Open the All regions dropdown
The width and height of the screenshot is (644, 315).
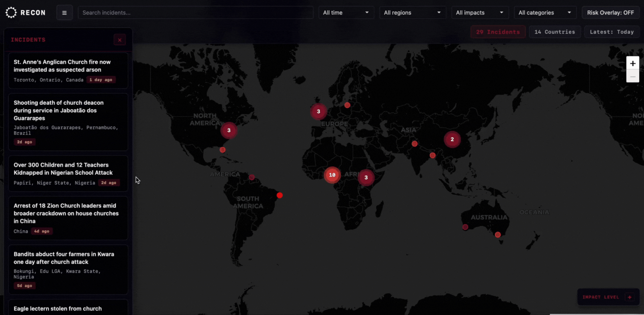[x=412, y=12]
